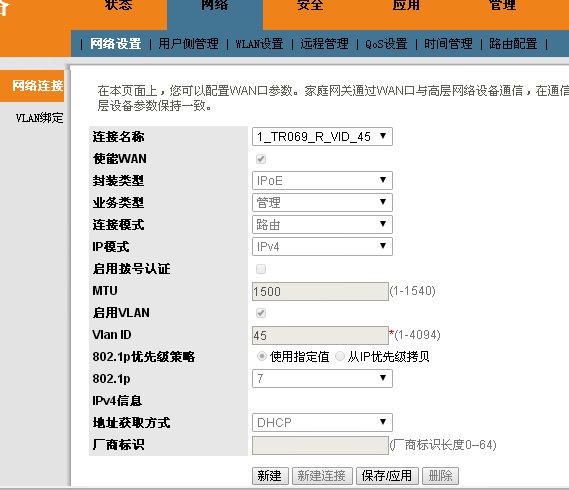This screenshot has width=569, height=490.
Task: Click the Vlan ID input field
Action: coord(320,335)
